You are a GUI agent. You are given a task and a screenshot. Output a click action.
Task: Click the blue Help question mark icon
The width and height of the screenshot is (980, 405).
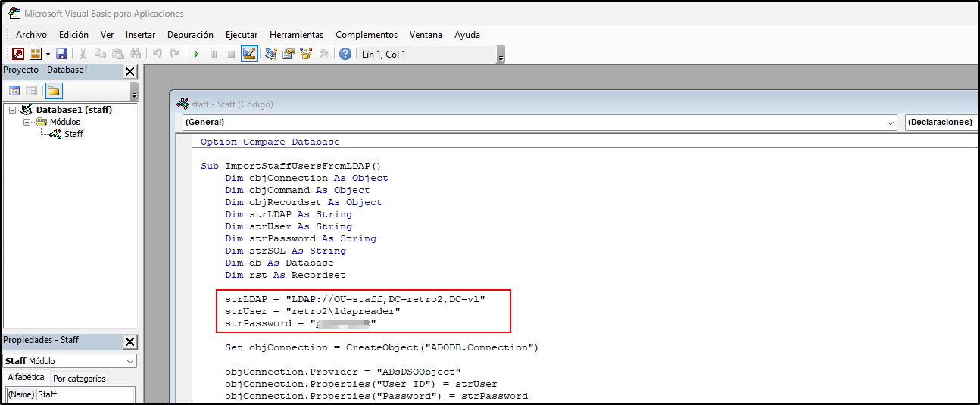click(x=345, y=54)
